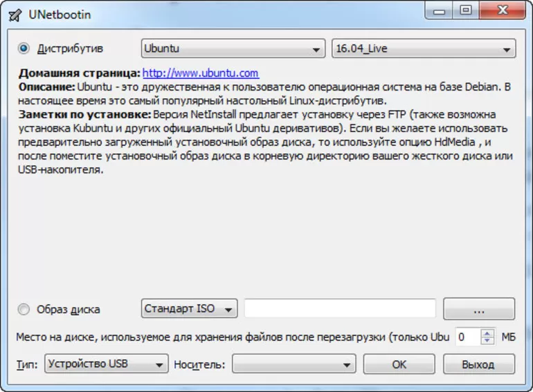Click the OK button

click(x=399, y=364)
